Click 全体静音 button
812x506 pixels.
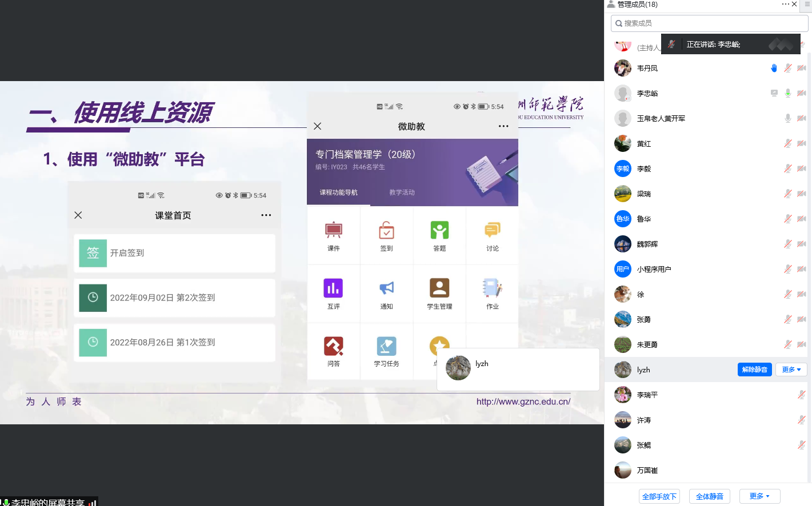tap(710, 496)
